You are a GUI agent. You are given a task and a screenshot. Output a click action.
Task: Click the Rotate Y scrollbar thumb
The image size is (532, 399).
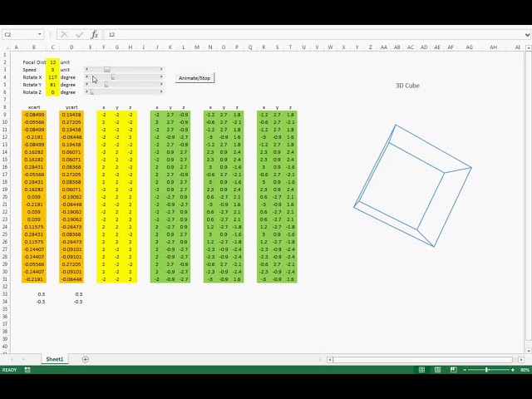106,84
